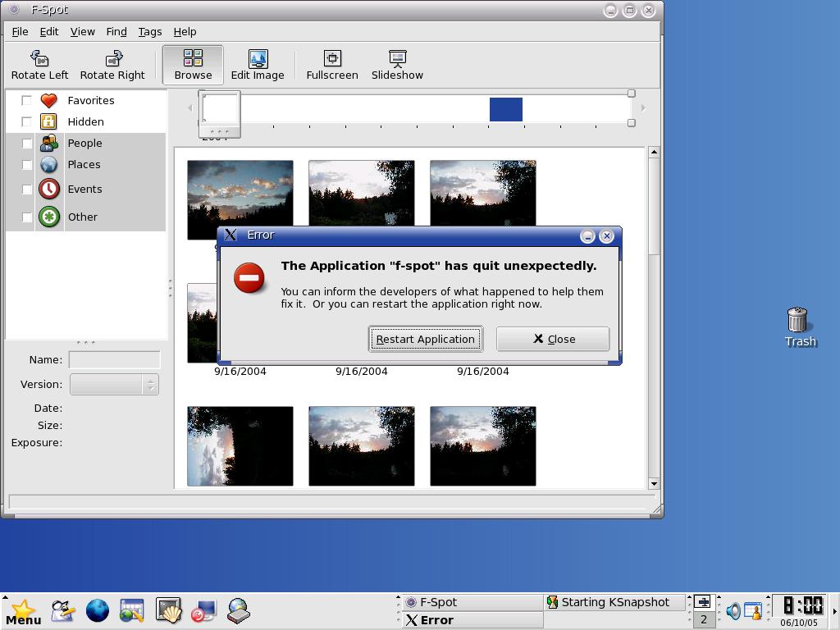This screenshot has width=840, height=630.
Task: Tick the People tag checkbox
Action: (26, 143)
